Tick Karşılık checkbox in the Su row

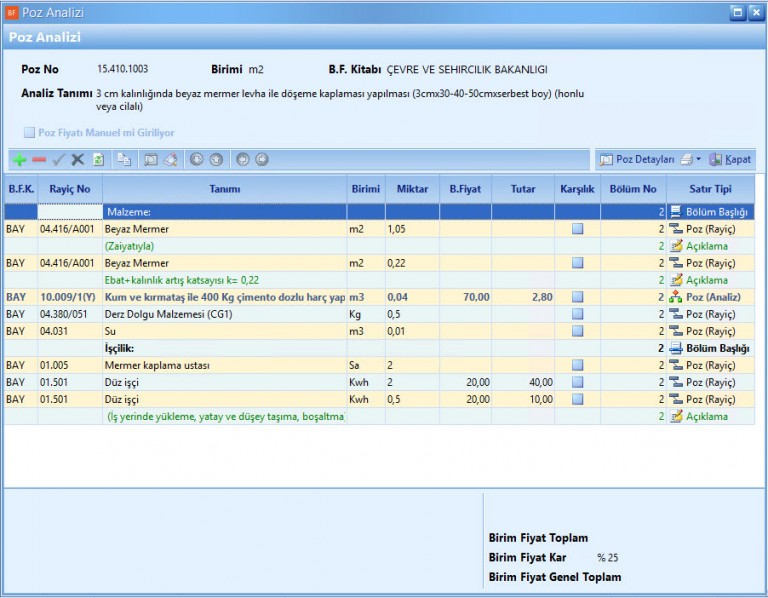[x=577, y=331]
